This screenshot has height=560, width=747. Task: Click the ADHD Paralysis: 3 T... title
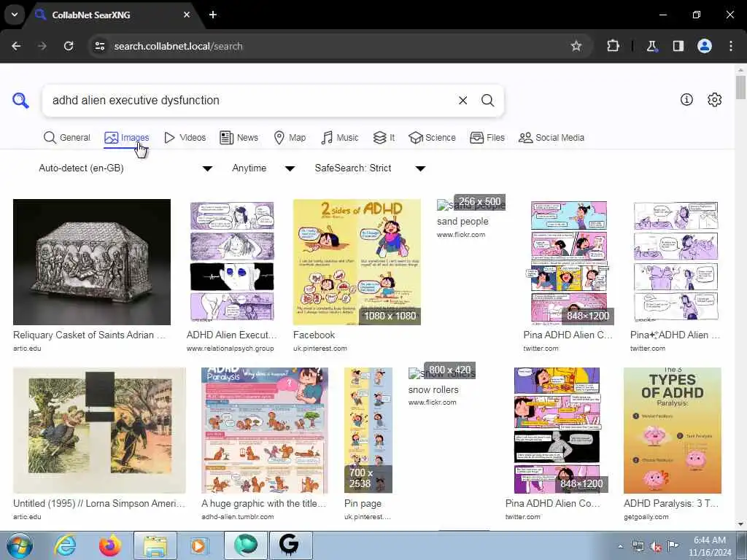(671, 503)
